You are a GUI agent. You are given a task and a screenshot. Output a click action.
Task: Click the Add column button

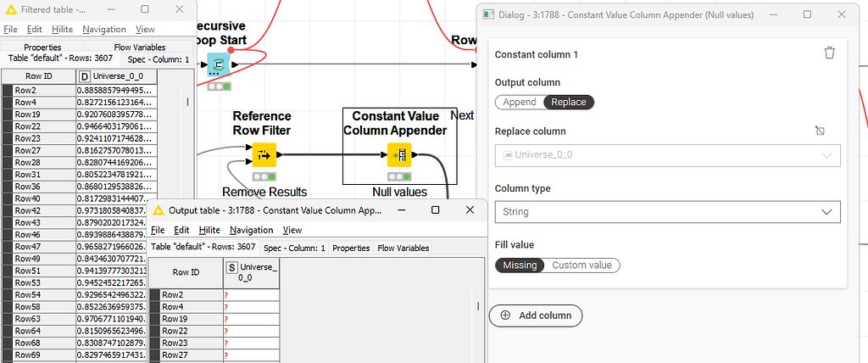[x=536, y=316]
